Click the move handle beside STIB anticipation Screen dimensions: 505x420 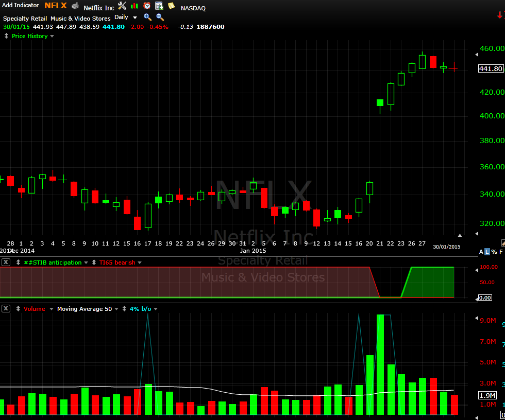click(18, 262)
